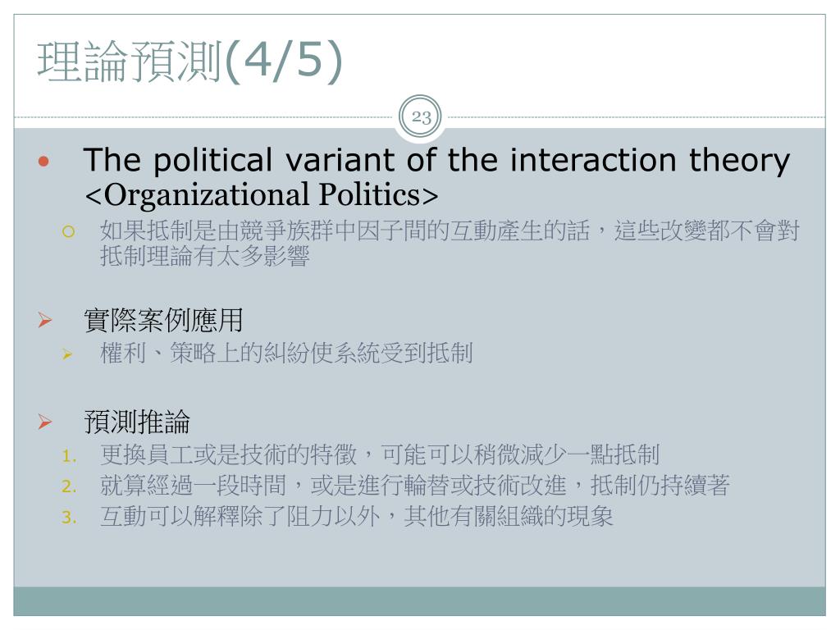Click the red arrow bullet beside 實際案例應用
The image size is (840, 630).
(45, 321)
